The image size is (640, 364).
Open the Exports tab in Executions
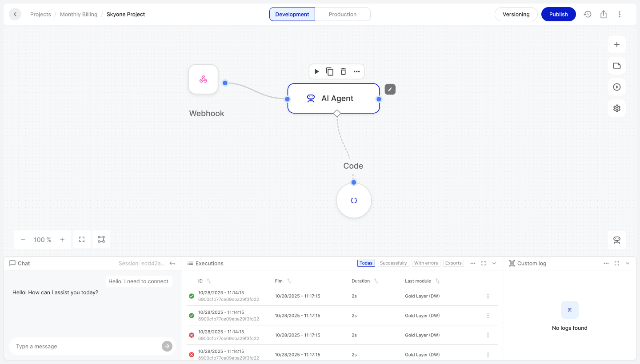[x=453, y=263]
